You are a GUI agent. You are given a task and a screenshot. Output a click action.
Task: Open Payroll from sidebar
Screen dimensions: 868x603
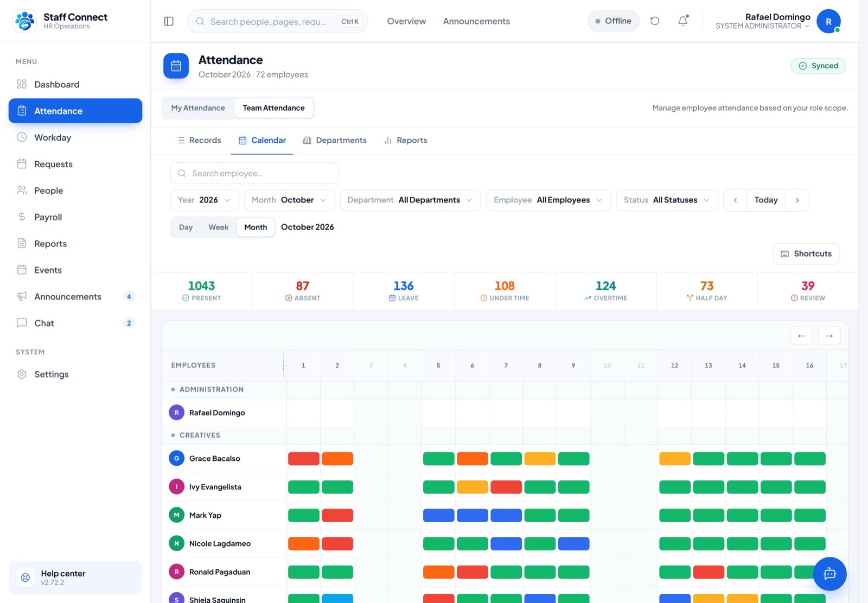(x=75, y=217)
